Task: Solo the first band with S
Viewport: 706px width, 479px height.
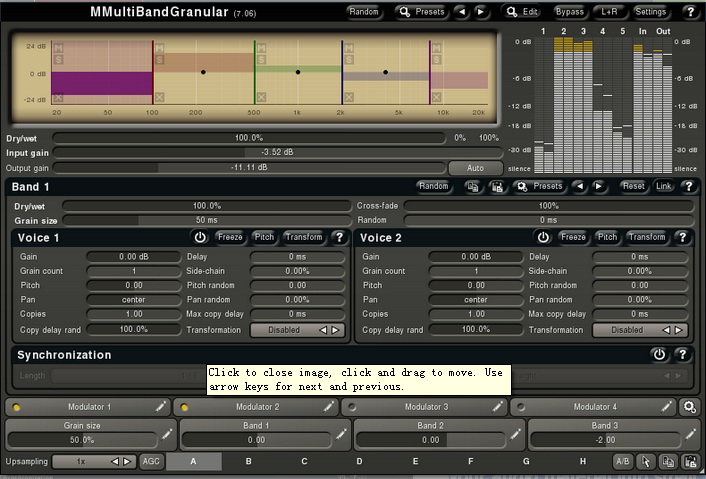Action: (59, 59)
